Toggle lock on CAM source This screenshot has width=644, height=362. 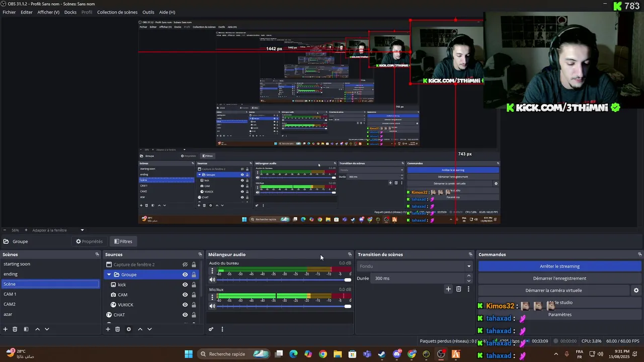pos(194,295)
